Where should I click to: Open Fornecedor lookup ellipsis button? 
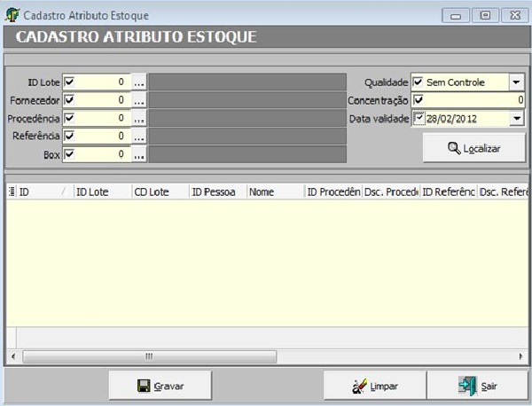pos(138,100)
